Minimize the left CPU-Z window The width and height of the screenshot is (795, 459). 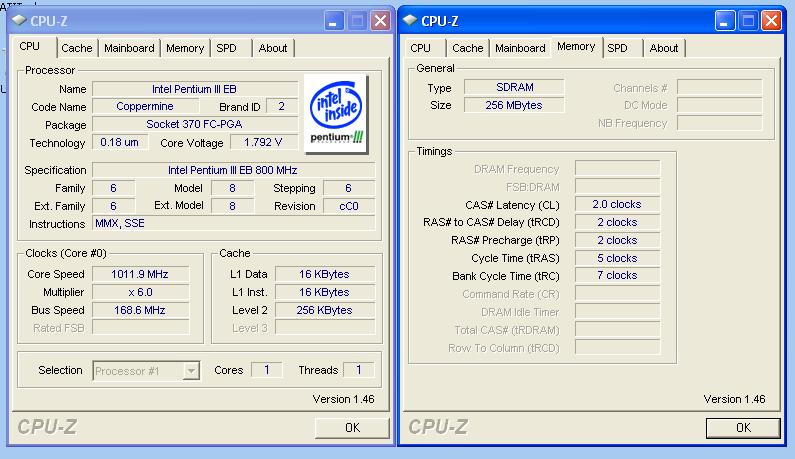(334, 21)
